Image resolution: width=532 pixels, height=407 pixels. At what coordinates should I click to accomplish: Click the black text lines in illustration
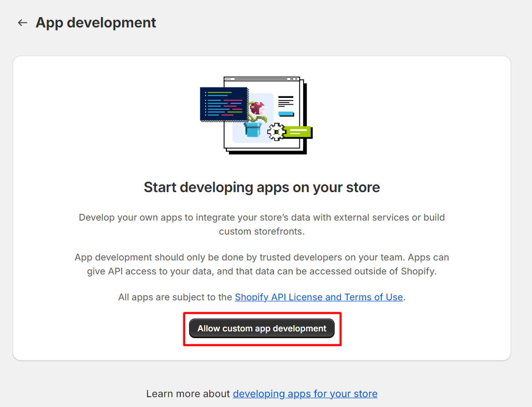pyautogui.click(x=285, y=101)
